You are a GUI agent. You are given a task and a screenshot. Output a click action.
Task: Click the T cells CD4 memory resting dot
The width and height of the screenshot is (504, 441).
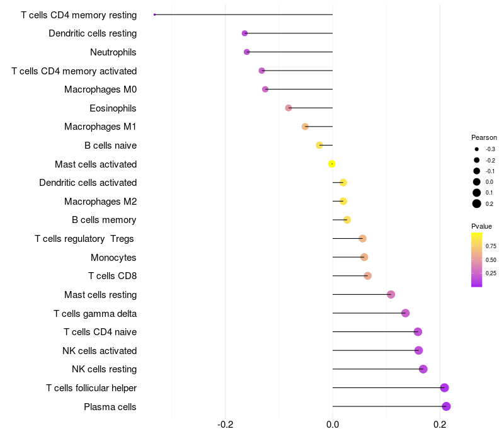point(154,14)
